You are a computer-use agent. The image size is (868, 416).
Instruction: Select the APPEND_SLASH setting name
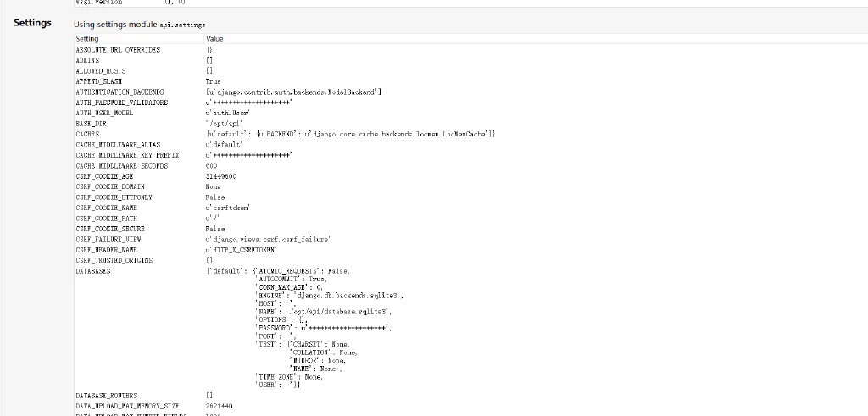point(98,81)
